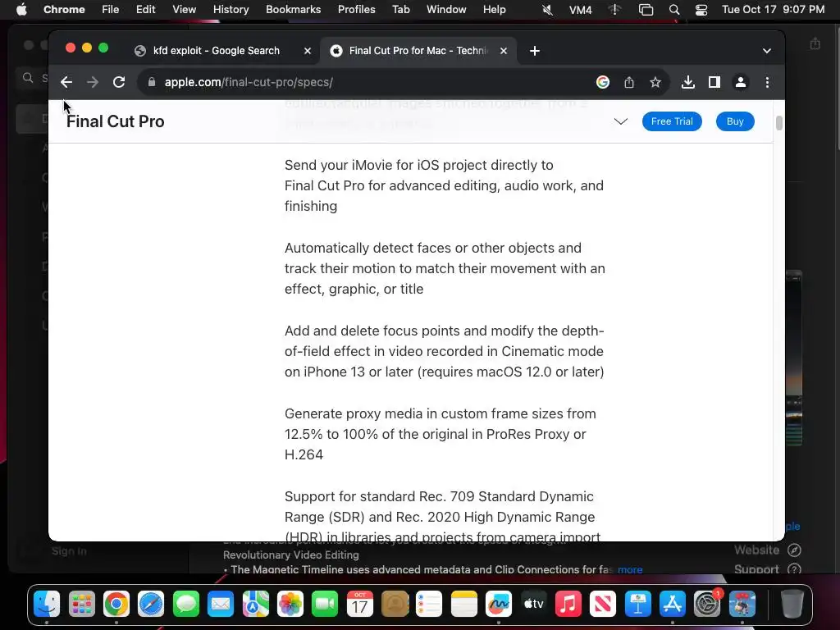Open Website link in App Store window
The image size is (840, 630).
[x=767, y=550]
